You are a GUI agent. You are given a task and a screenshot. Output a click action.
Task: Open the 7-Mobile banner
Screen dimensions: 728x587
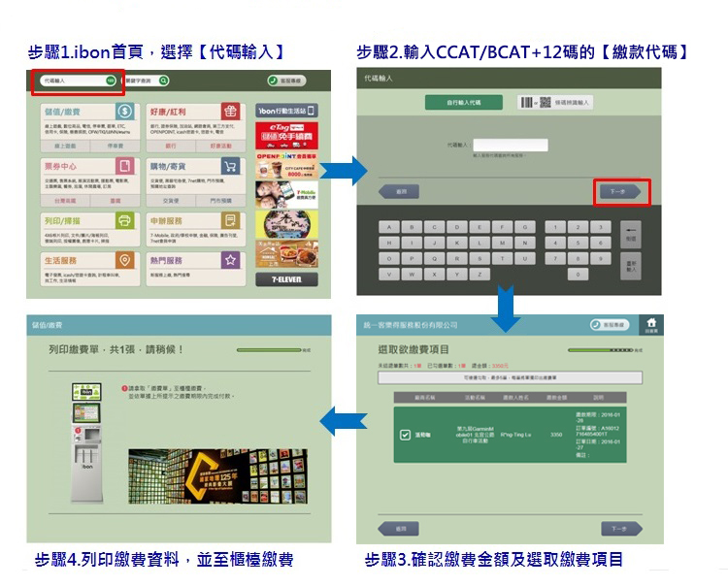[x=286, y=195]
